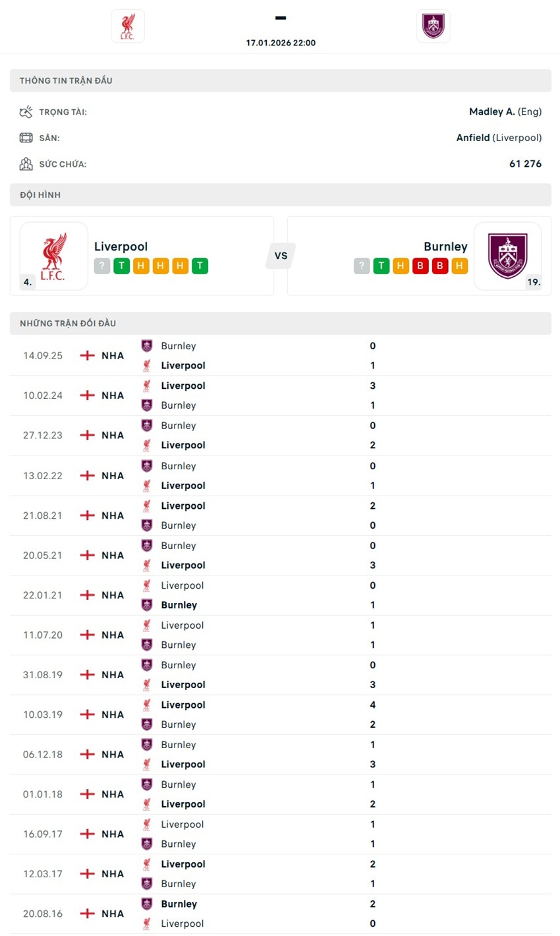Screen dimensions: 560x936
Task: Toggle the green T badge in Liverpool's form strip
Action: [x=121, y=266]
